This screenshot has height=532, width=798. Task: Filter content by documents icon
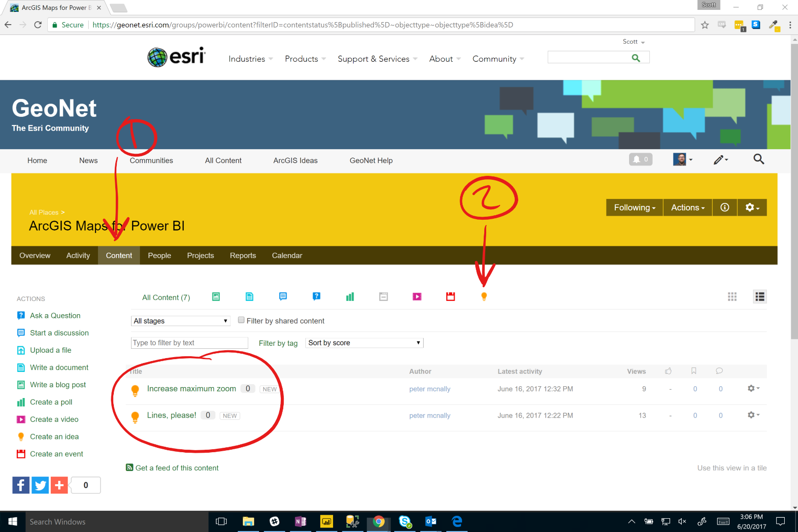[249, 297]
